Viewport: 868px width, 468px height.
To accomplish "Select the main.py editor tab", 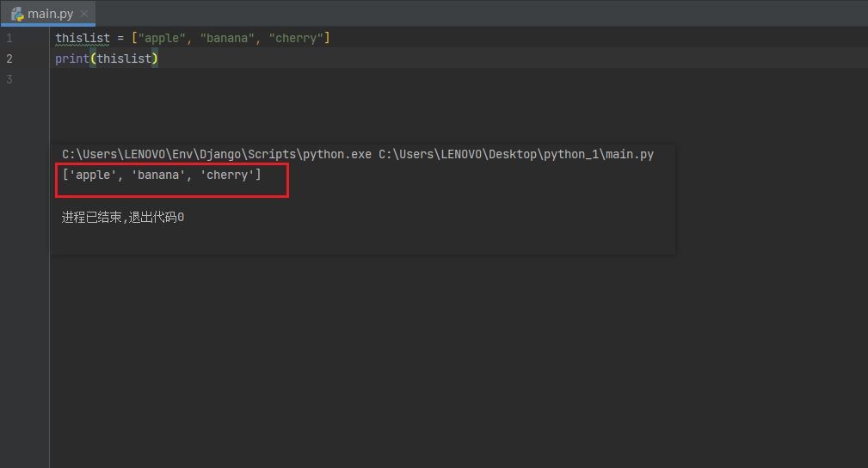I will [48, 13].
